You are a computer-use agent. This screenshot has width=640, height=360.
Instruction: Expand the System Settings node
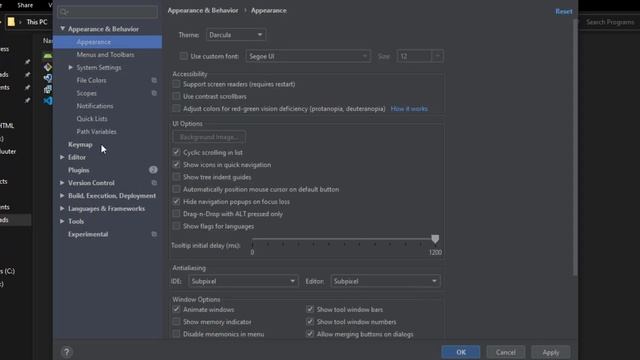(71, 67)
